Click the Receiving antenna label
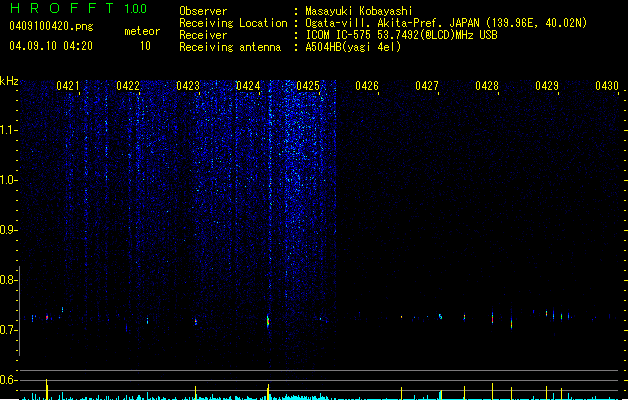Image resolution: width=629 pixels, height=400 pixels. click(x=230, y=47)
